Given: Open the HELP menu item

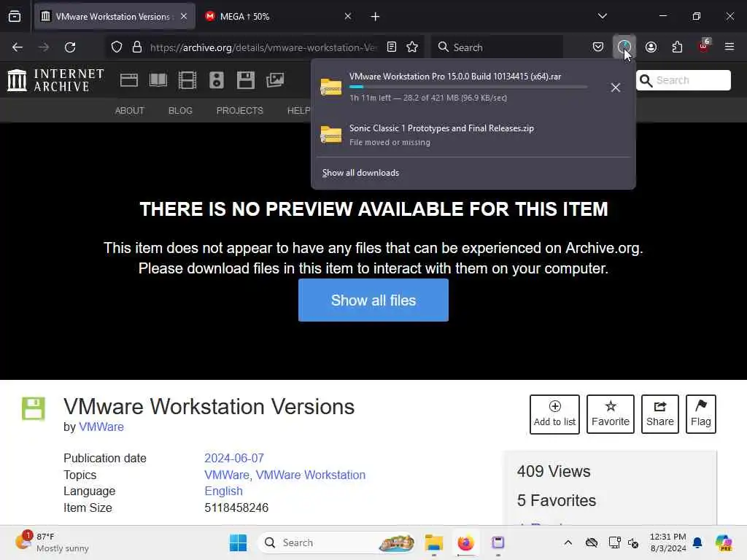Looking at the screenshot, I should tap(298, 111).
